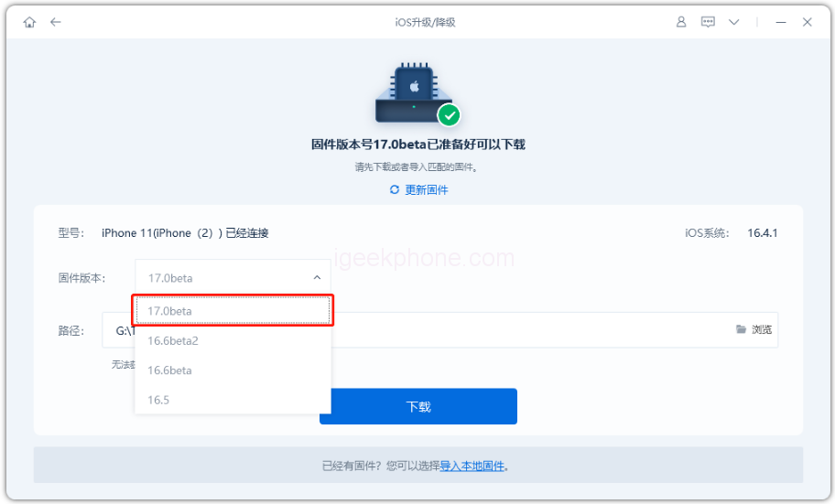Select the 16.6beta list entry
Image resolution: width=835 pixels, height=504 pixels.
tap(233, 370)
